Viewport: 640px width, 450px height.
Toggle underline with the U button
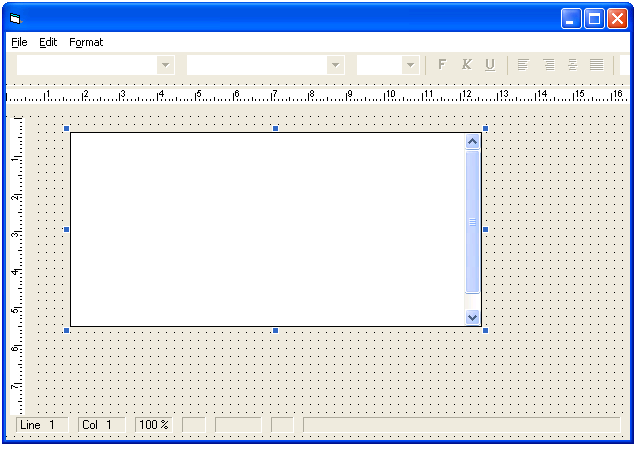pos(490,65)
